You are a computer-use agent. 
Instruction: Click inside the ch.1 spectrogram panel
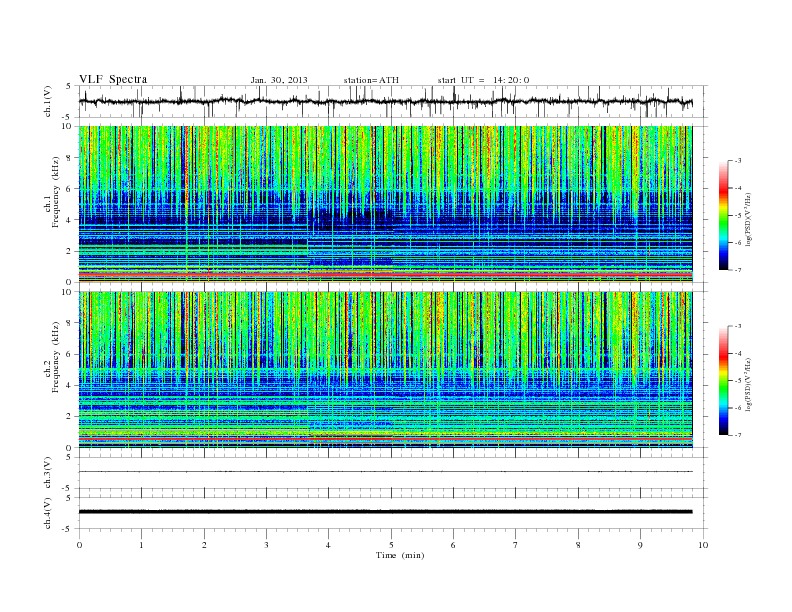[385, 204]
